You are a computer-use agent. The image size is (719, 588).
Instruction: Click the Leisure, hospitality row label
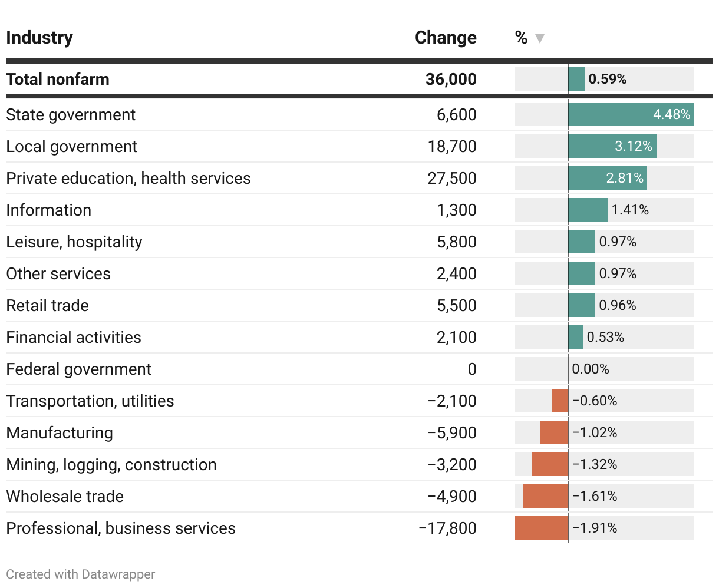74,242
